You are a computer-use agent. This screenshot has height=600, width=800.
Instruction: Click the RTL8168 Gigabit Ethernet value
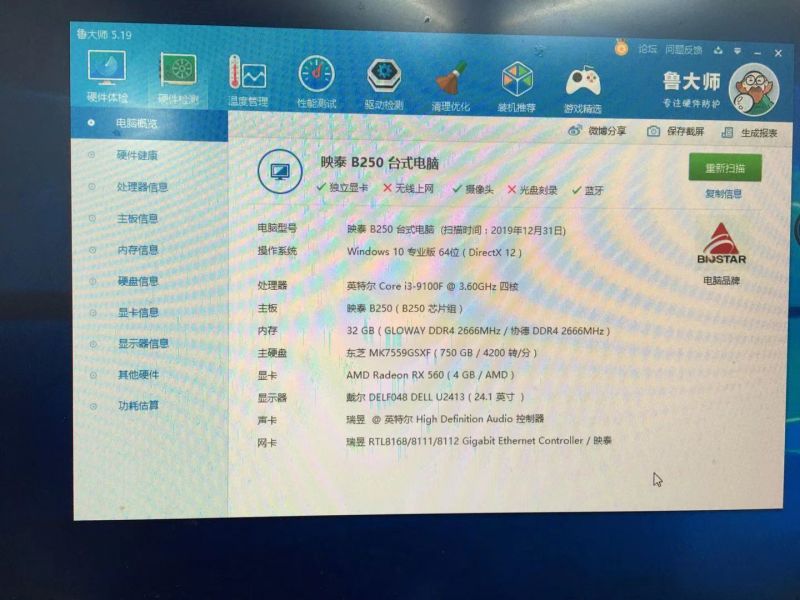tap(479, 441)
